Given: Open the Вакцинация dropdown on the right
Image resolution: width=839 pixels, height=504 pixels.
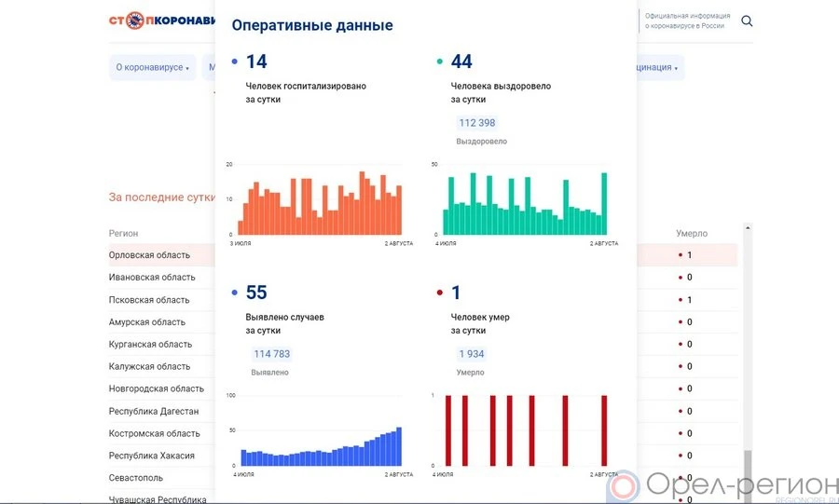Looking at the screenshot, I should [x=660, y=68].
